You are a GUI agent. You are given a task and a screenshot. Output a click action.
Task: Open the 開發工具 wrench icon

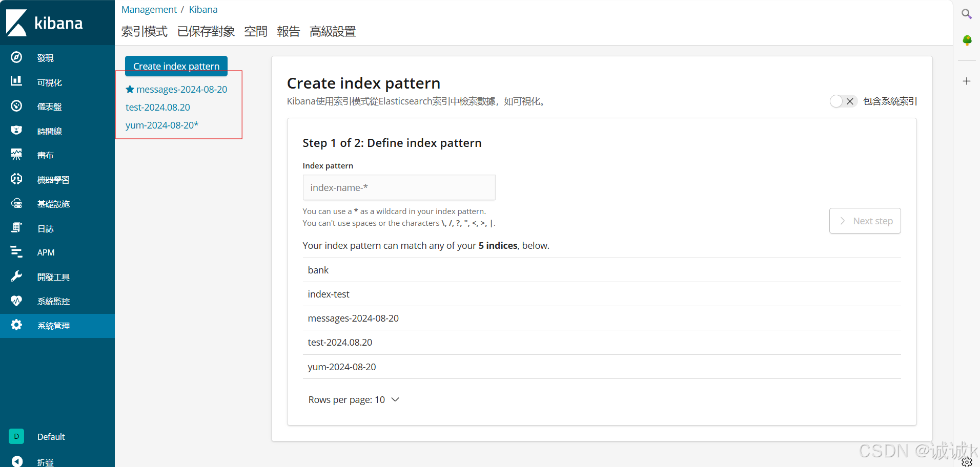tap(16, 277)
